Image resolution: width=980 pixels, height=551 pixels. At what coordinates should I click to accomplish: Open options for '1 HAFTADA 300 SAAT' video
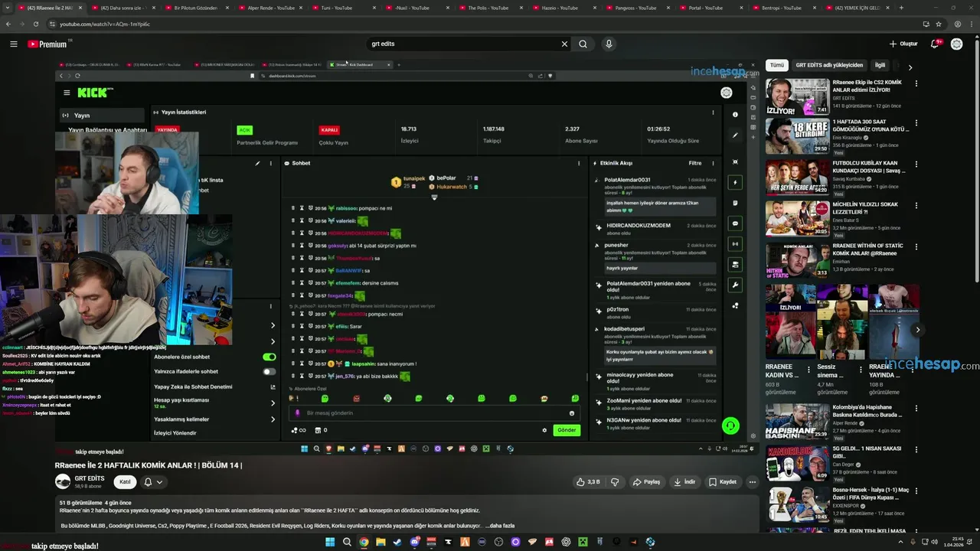click(916, 123)
